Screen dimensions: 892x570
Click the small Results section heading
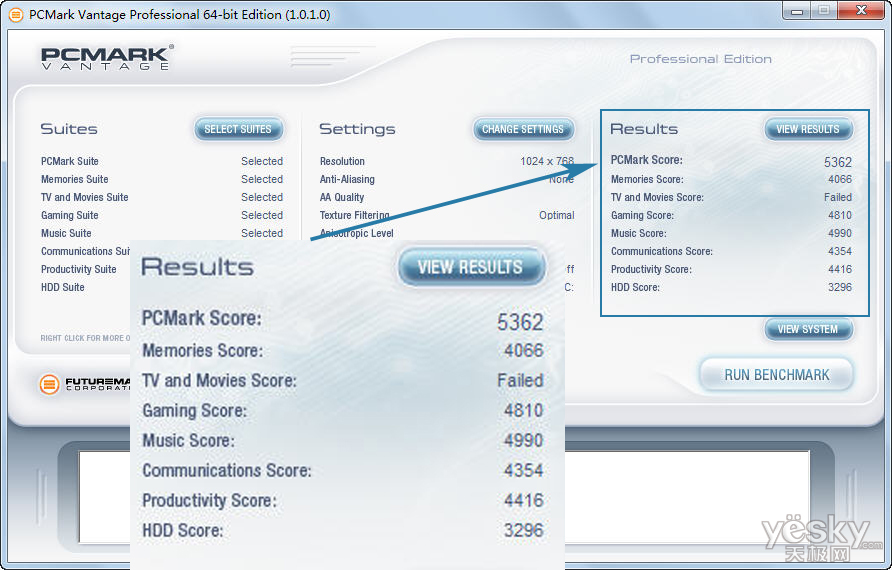pyautogui.click(x=644, y=129)
